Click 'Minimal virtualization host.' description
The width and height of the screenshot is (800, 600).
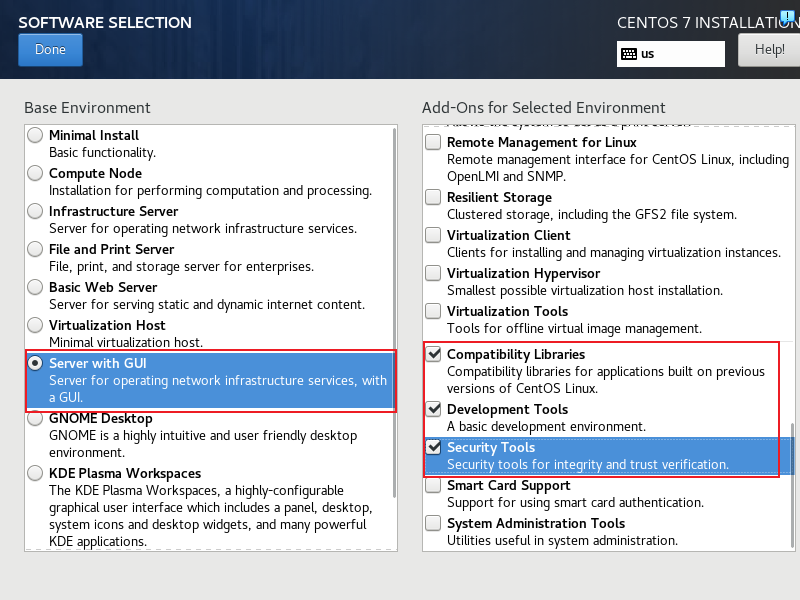point(126,343)
